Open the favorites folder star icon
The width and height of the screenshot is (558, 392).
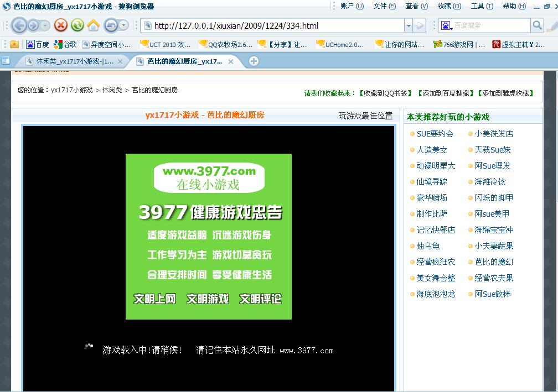tap(14, 44)
